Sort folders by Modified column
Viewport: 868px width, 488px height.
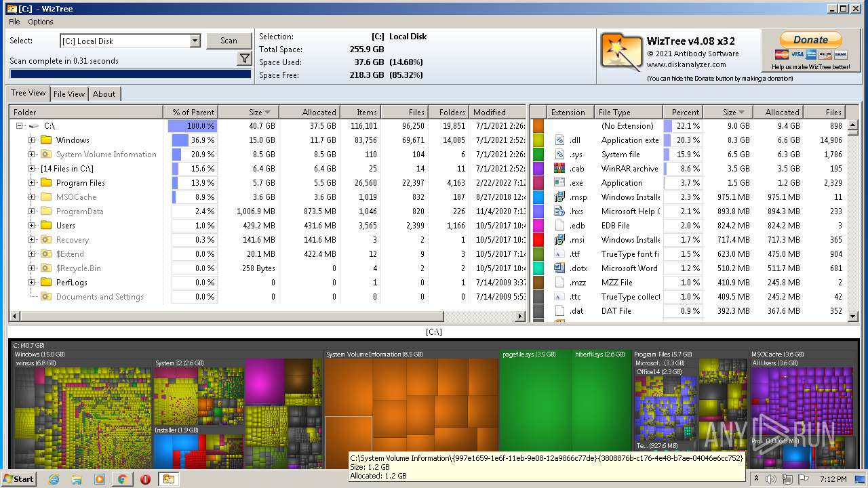click(x=497, y=113)
